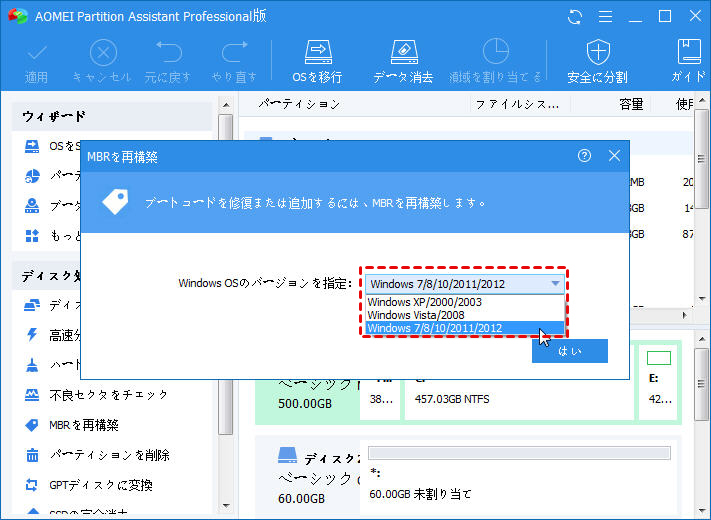Click the dropdown arrow of version selector
Screen dimensions: 711x520
point(555,284)
